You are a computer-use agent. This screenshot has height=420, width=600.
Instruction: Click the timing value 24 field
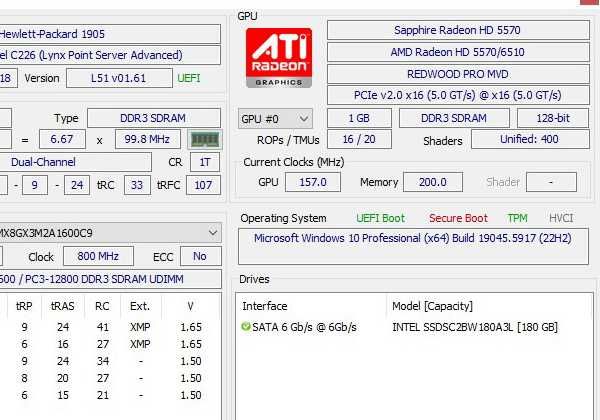[77, 185]
